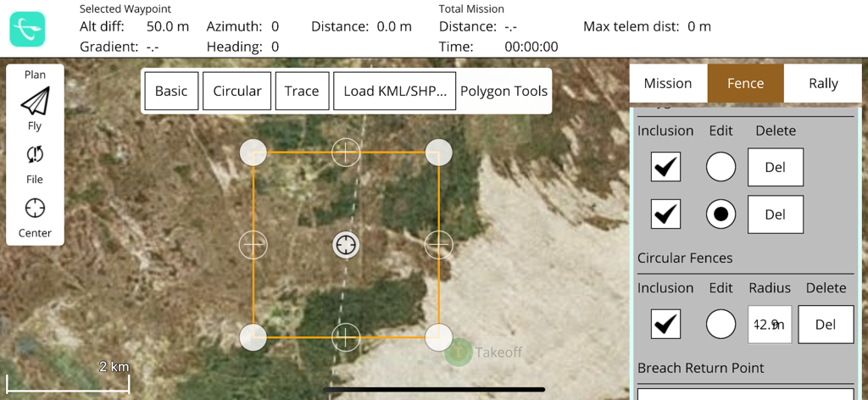This screenshot has height=400, width=868.
Task: Click the Center map crosshair icon
Action: point(35,208)
